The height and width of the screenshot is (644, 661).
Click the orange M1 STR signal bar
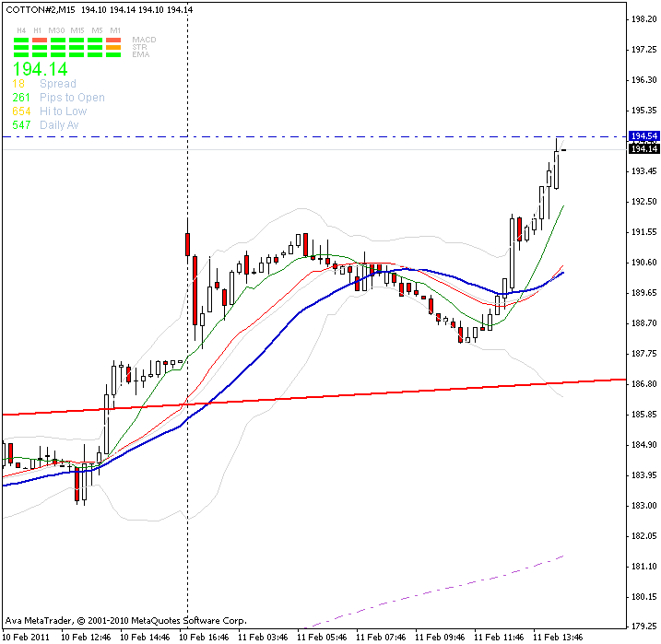(x=114, y=48)
